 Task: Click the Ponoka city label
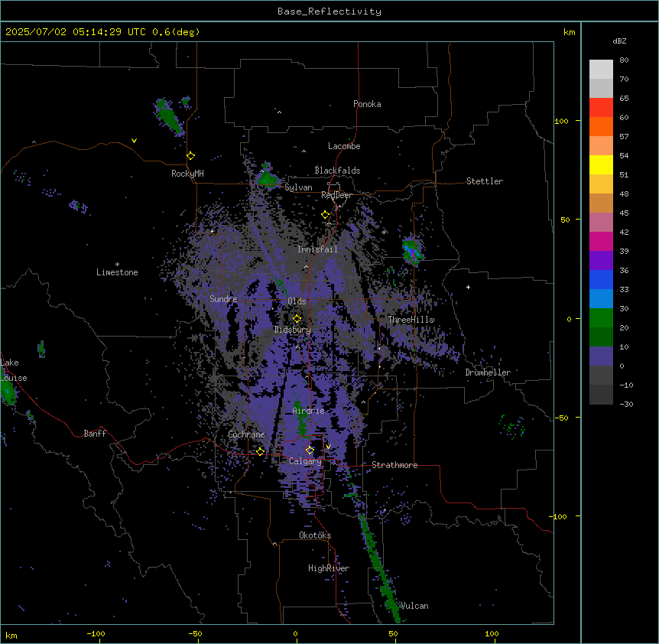coord(367,104)
